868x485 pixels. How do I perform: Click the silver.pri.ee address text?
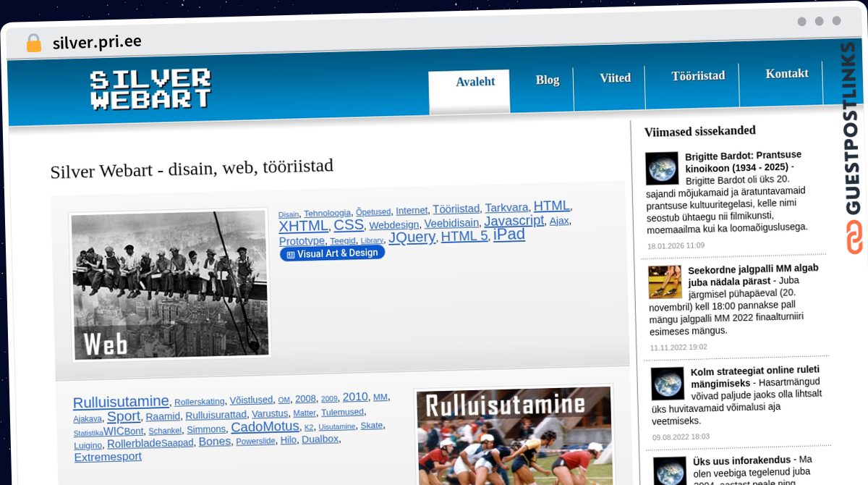click(97, 42)
